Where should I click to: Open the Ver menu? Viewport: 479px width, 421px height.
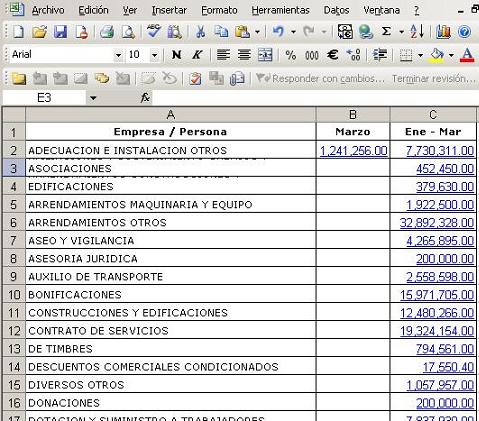coord(130,11)
